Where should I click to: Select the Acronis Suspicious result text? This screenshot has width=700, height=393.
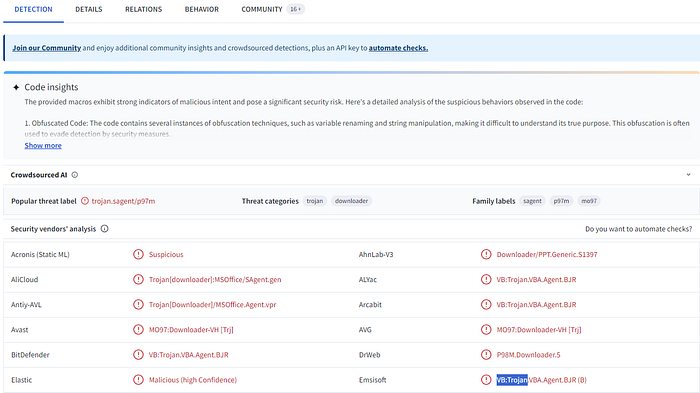(x=166, y=255)
